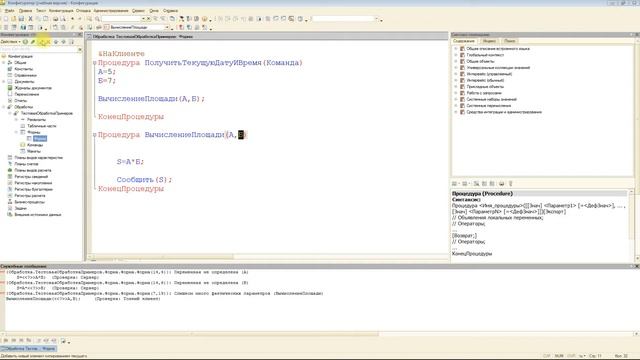Select Журналы документов in tree
The image size is (640, 360).
click(x=33, y=88)
